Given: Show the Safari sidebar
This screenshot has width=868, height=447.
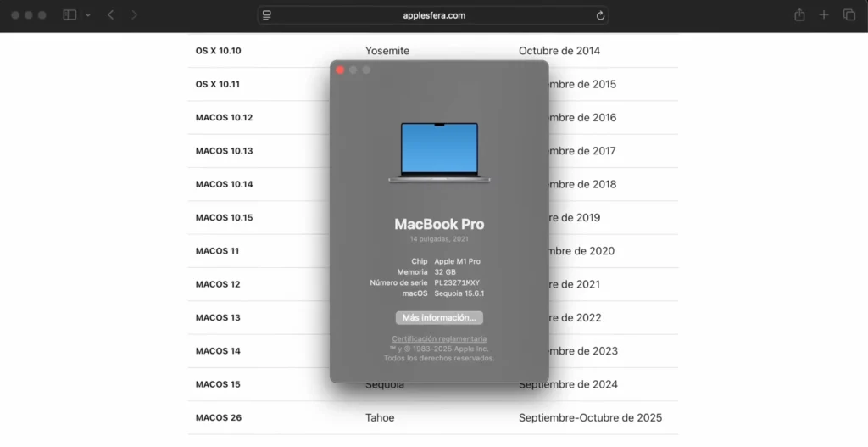Looking at the screenshot, I should point(70,15).
